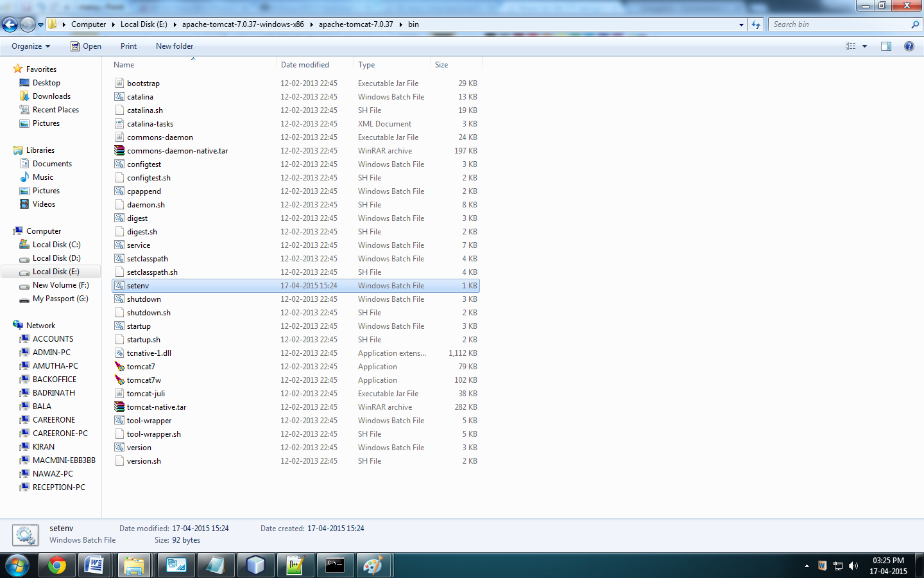Open Local Disk (C:) in navigation pane
The image size is (924, 578).
pos(56,245)
